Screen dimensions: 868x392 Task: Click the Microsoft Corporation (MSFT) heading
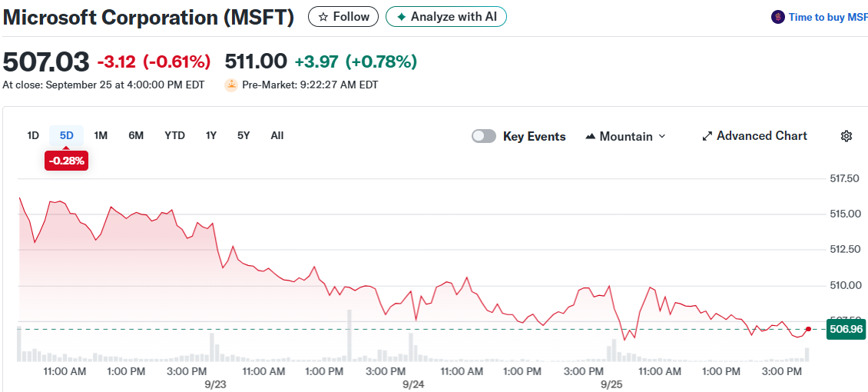click(150, 17)
